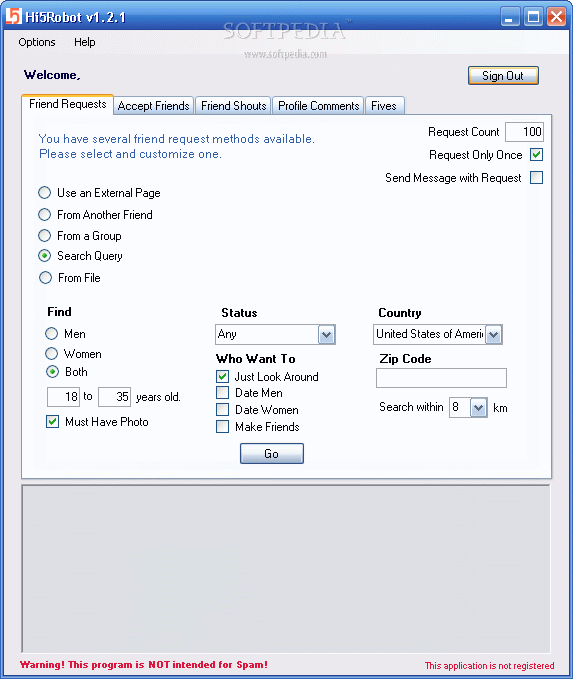Open the Help menu

pyautogui.click(x=84, y=42)
